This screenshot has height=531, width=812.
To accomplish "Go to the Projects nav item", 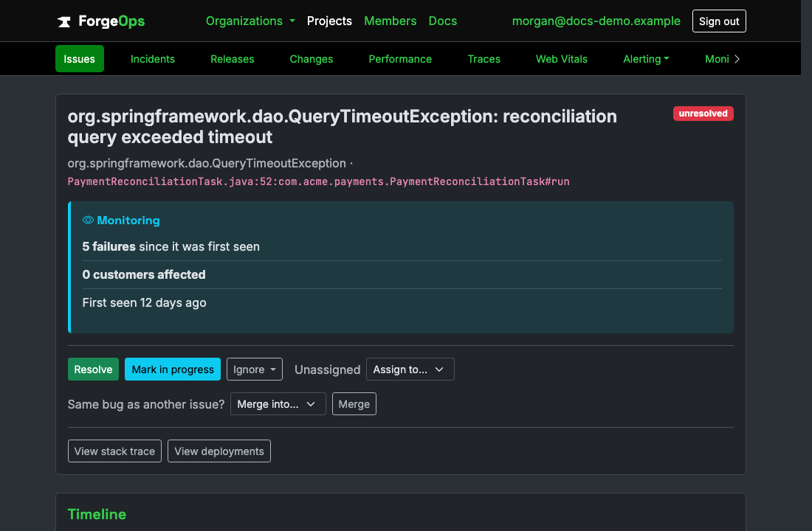I will coord(329,21).
